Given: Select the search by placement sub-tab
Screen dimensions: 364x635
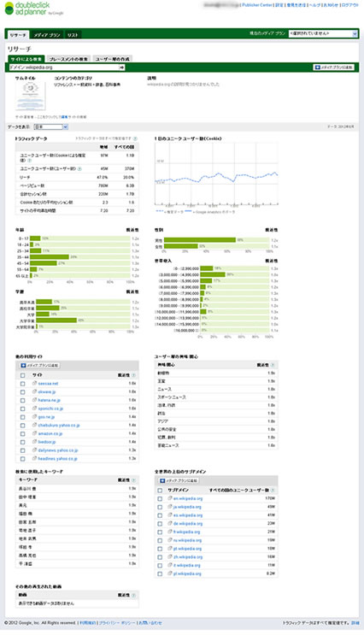Looking at the screenshot, I should 68,59.
